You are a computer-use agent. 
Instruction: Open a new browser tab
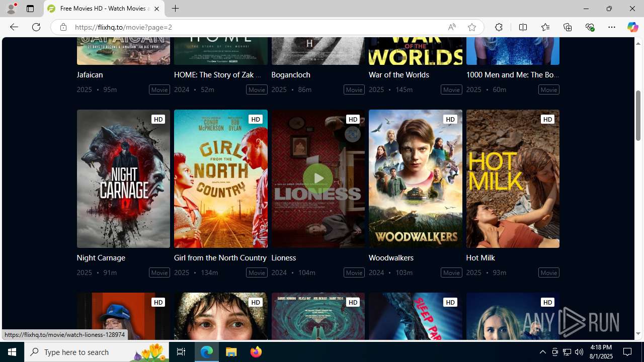tap(175, 9)
